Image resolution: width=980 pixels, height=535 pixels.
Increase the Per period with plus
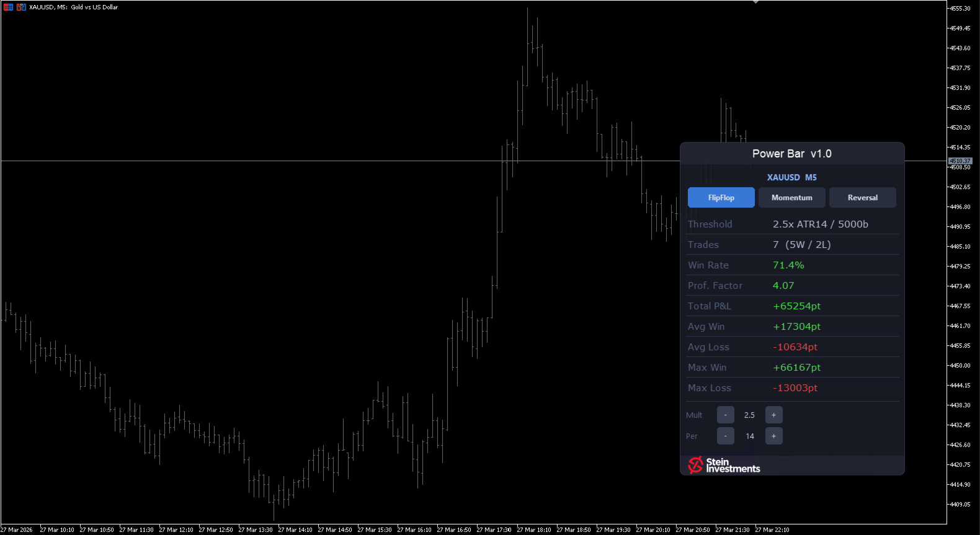point(773,436)
